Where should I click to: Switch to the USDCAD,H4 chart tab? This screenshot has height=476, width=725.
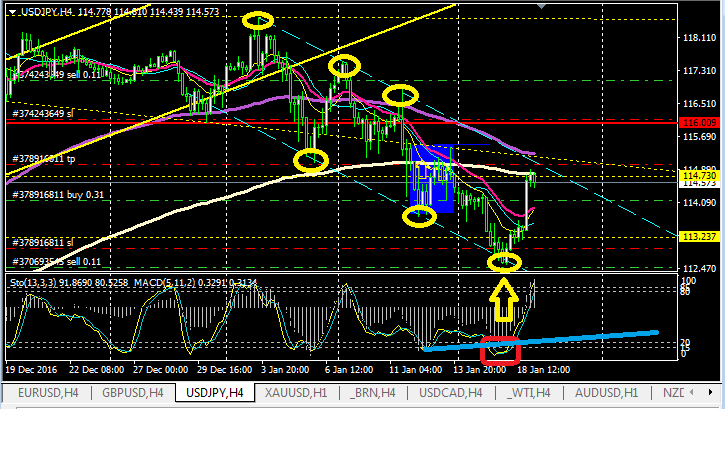tap(450, 393)
